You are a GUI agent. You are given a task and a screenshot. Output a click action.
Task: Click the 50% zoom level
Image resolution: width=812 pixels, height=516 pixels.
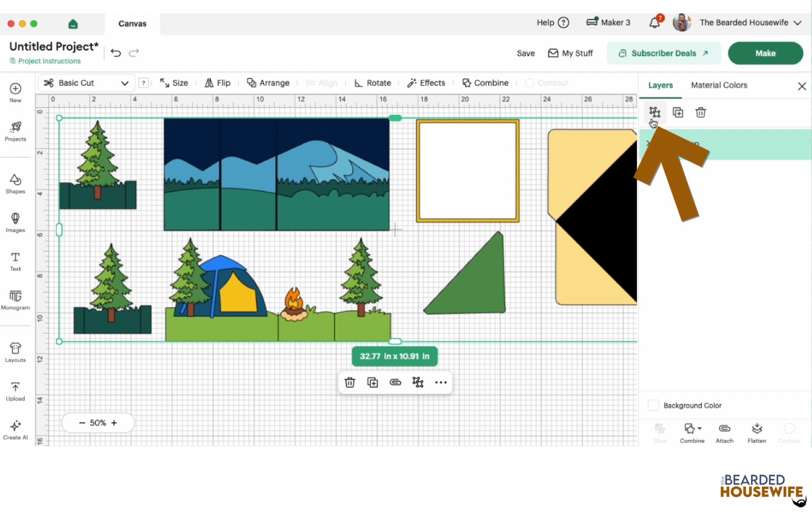tap(98, 423)
